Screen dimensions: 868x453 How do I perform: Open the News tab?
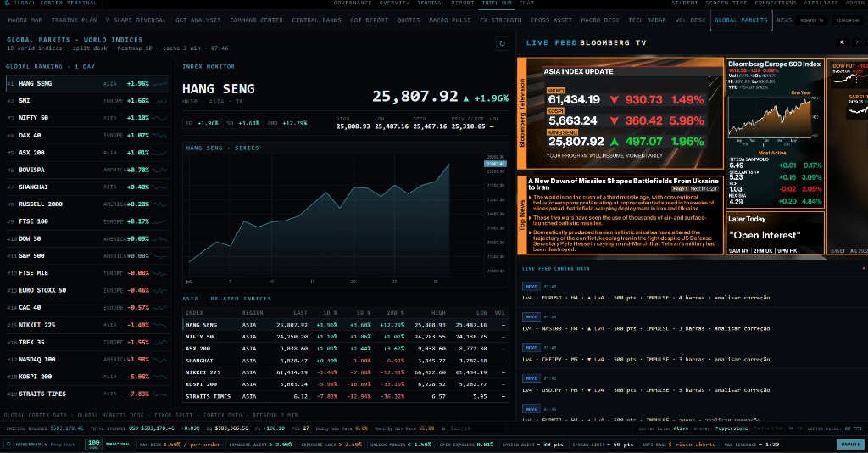tap(784, 20)
